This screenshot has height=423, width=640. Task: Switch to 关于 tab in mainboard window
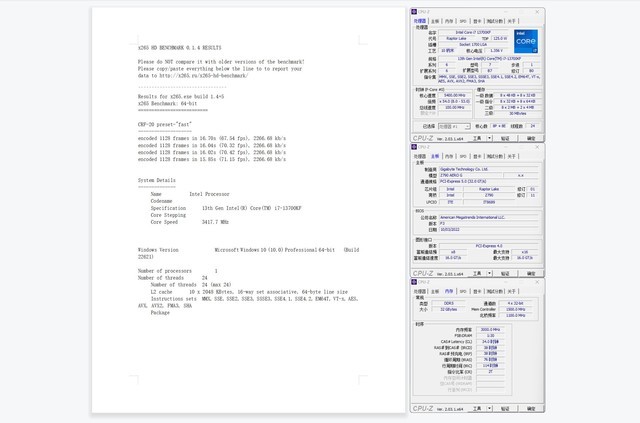pyautogui.click(x=511, y=156)
